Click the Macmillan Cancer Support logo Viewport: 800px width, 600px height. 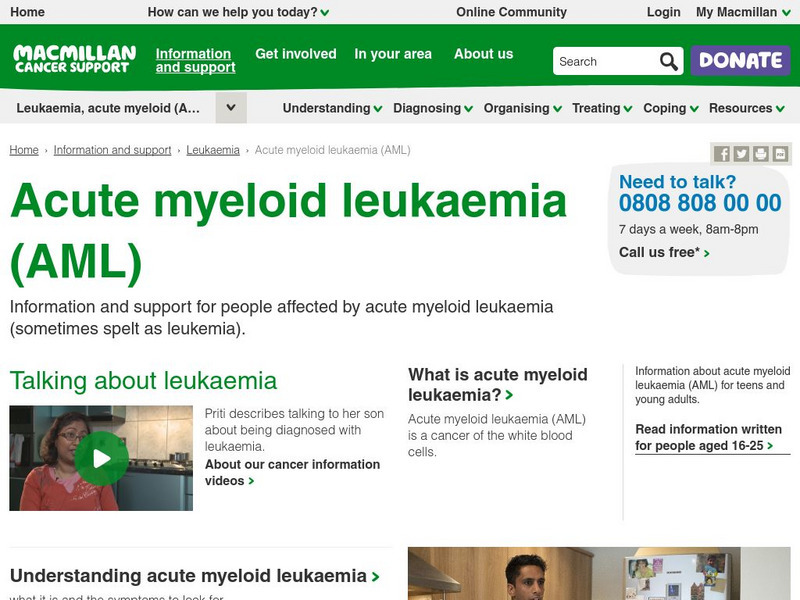(x=74, y=59)
